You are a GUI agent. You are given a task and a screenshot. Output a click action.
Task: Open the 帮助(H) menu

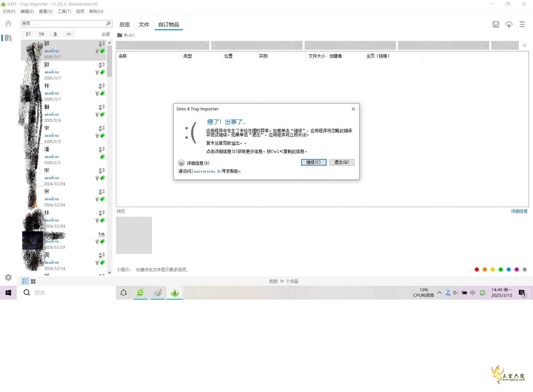[96, 11]
